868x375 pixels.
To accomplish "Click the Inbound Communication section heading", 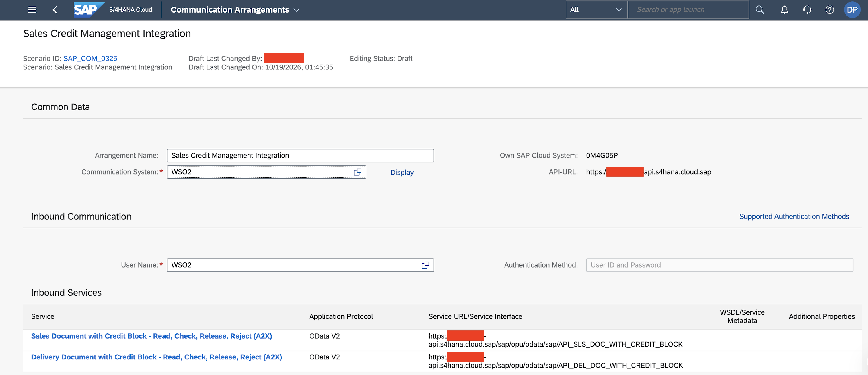I will pos(81,217).
